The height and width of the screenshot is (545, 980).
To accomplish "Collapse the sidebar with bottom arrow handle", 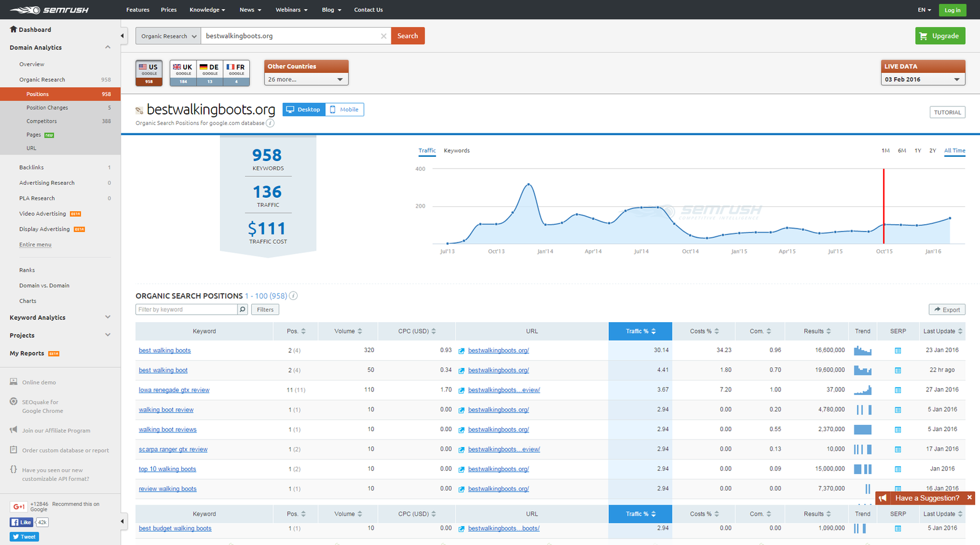I will point(123,522).
